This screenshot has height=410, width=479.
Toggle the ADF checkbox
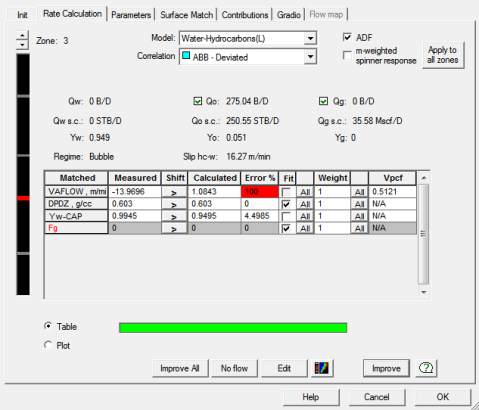[347, 37]
